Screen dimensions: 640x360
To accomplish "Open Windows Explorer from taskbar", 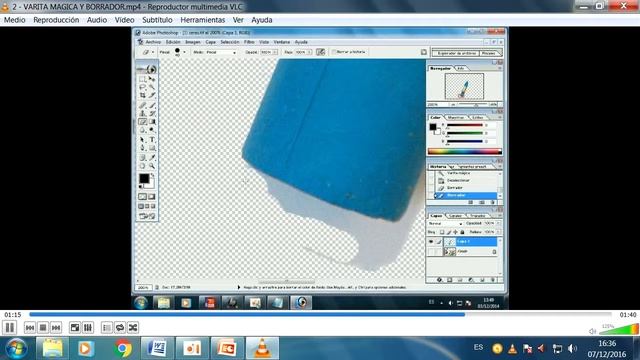I will 52,348.
